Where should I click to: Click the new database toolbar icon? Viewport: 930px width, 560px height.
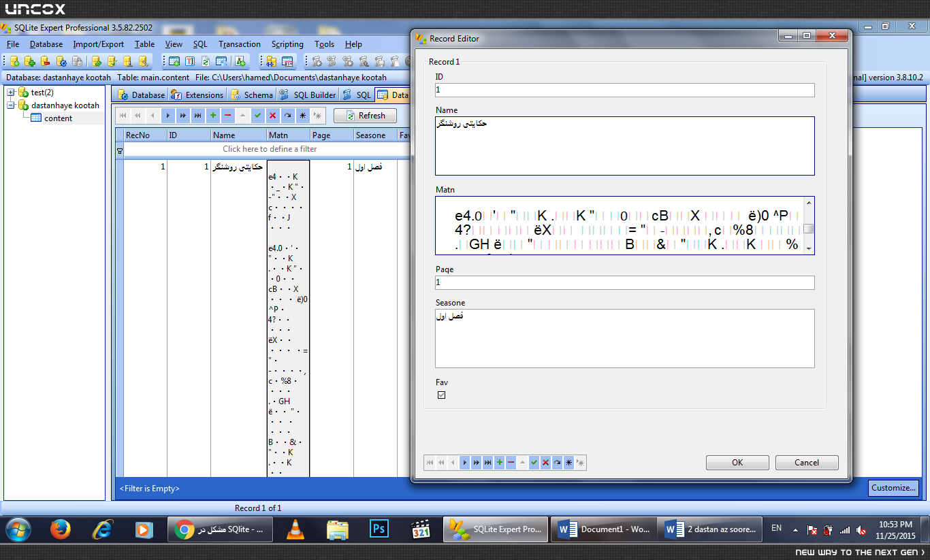(x=14, y=61)
